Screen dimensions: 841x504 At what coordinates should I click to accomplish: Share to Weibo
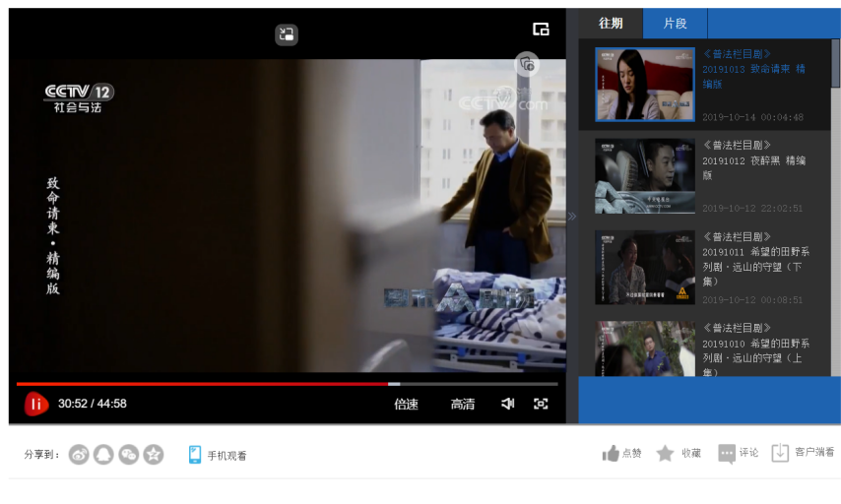[79, 454]
